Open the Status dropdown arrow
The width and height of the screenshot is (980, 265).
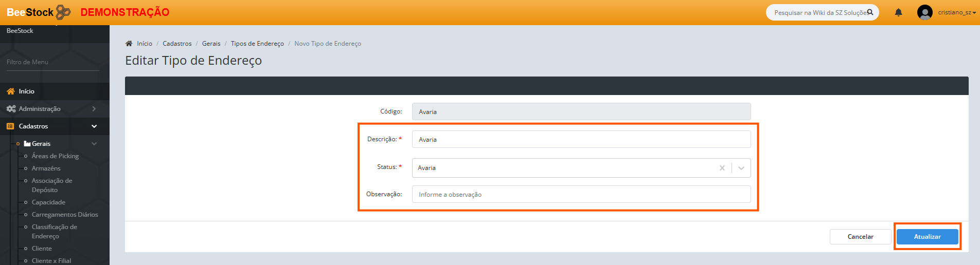[x=741, y=168]
